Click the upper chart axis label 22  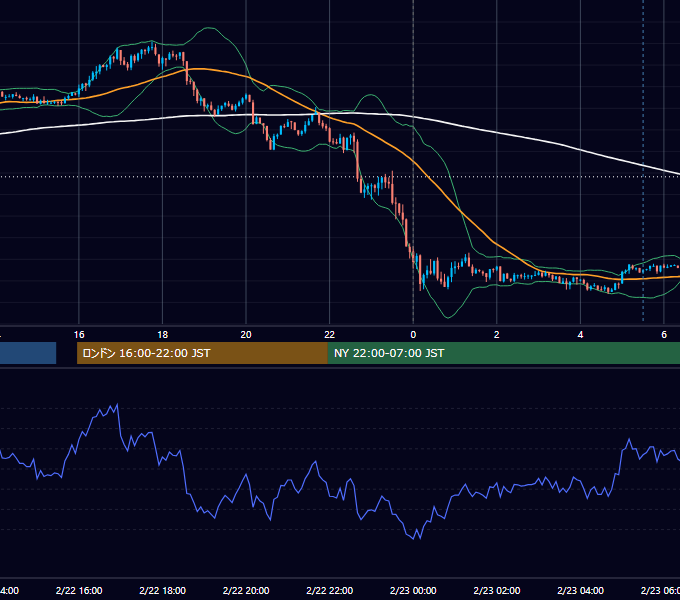click(x=330, y=335)
